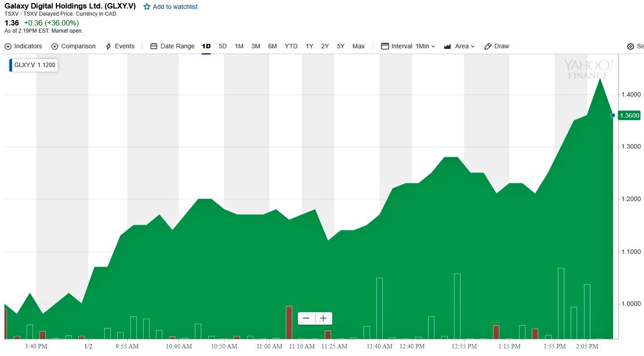The image size is (644, 356).
Task: Click the star icon to add to watchlist
Action: [147, 7]
